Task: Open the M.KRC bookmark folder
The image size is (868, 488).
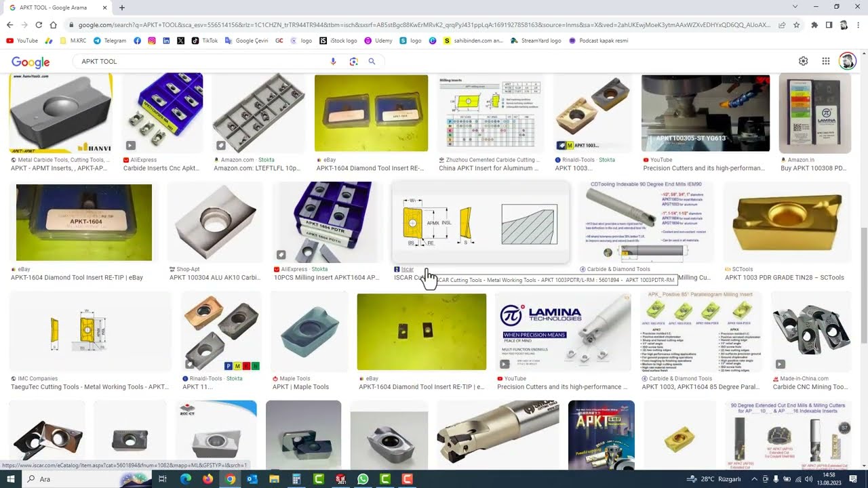Action: tap(73, 41)
